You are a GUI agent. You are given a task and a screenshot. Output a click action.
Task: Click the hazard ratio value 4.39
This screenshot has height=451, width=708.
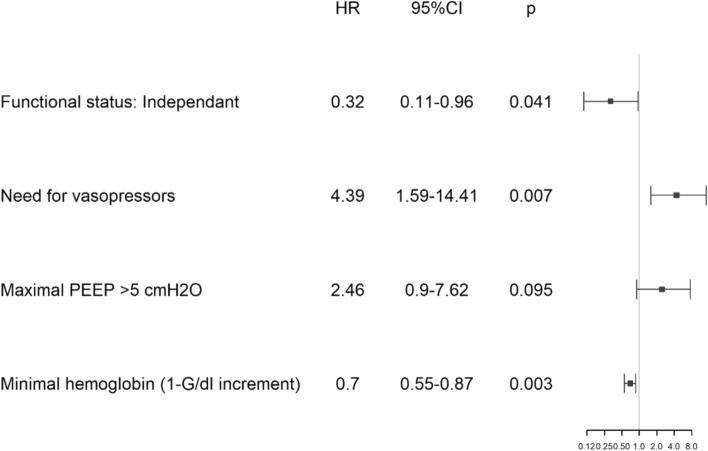pyautogui.click(x=346, y=195)
